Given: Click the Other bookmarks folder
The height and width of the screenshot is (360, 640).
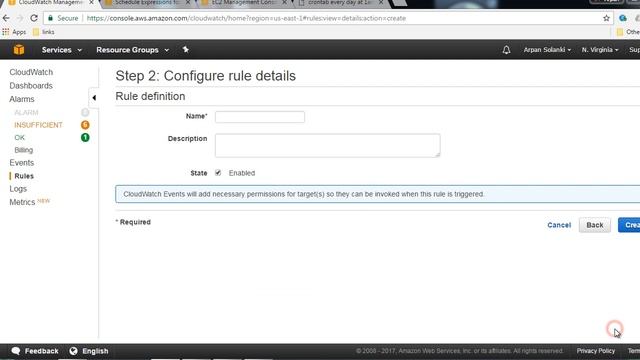Looking at the screenshot, I should [628, 32].
